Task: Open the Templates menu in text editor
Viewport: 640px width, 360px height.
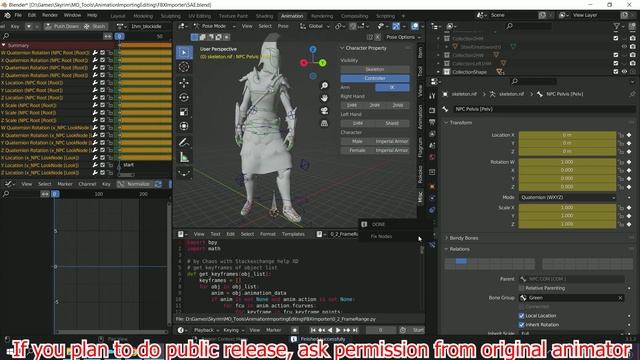Action: (293, 234)
